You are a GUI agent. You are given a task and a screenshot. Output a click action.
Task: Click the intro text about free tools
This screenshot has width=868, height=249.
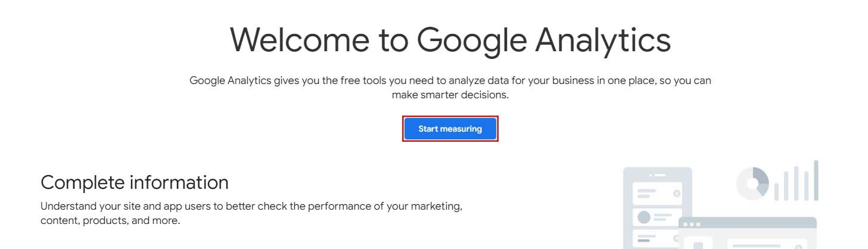[x=450, y=80]
